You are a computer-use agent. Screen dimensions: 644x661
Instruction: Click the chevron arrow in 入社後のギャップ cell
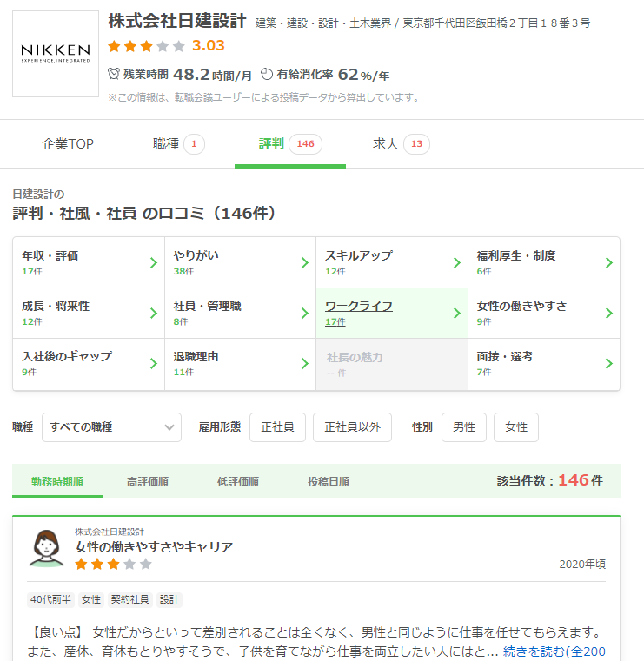(x=154, y=363)
